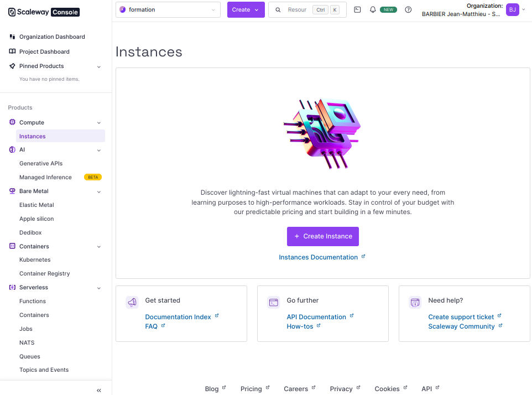The height and width of the screenshot is (395, 532).
Task: Click the Compute chip icon
Action: (x=12, y=122)
